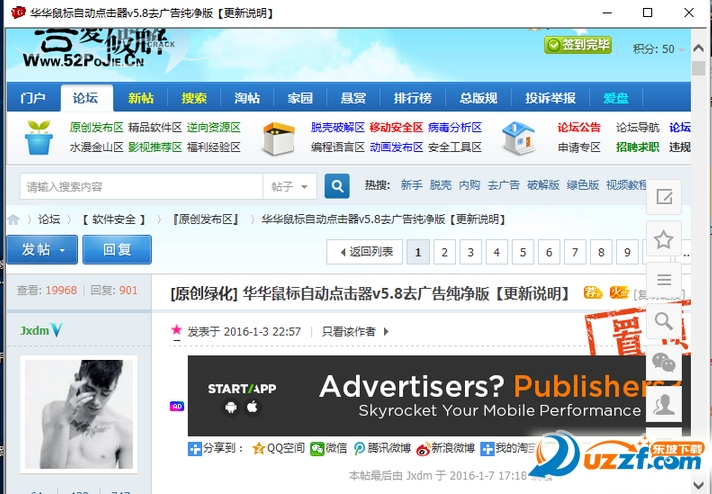712x494 pixels.
Task: Open 病毒分析区 forum link
Action: 455,128
